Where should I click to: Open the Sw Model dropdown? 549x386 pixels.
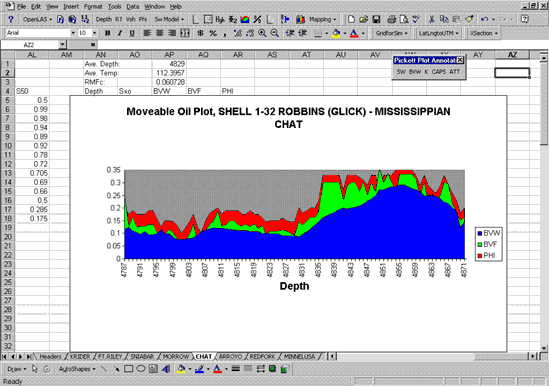169,19
